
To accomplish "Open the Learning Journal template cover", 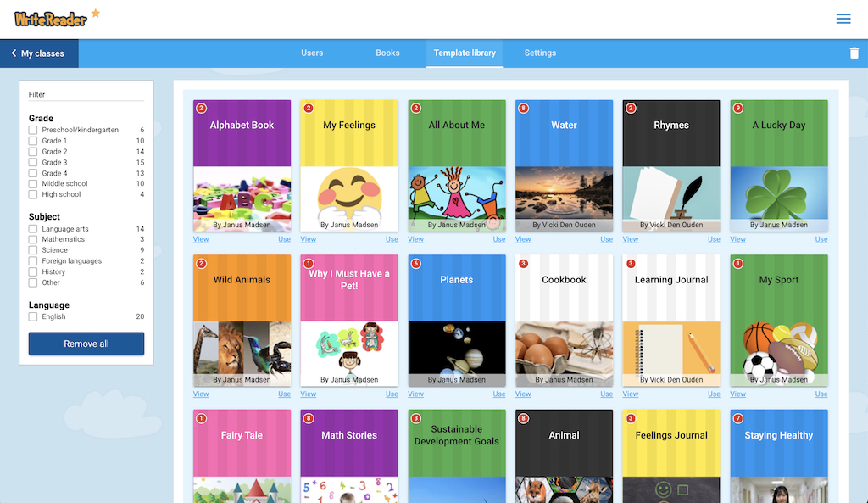I will tap(671, 321).
